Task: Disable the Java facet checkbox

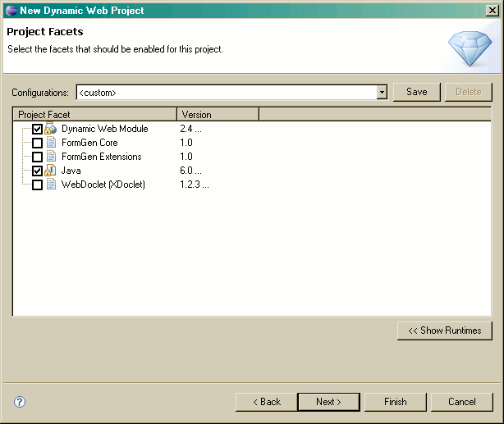Action: (37, 171)
